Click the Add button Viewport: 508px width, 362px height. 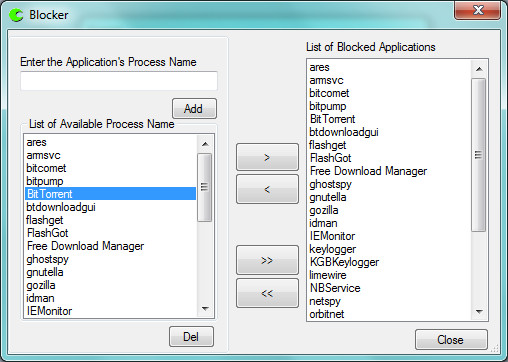tap(194, 109)
